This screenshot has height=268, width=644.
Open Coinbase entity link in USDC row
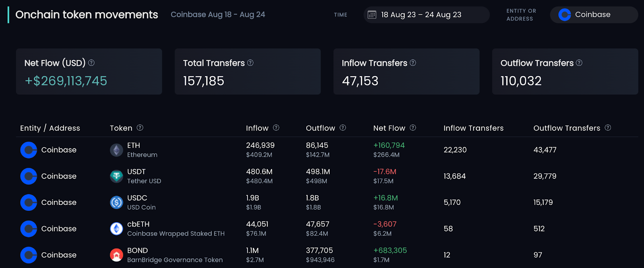coord(59,202)
